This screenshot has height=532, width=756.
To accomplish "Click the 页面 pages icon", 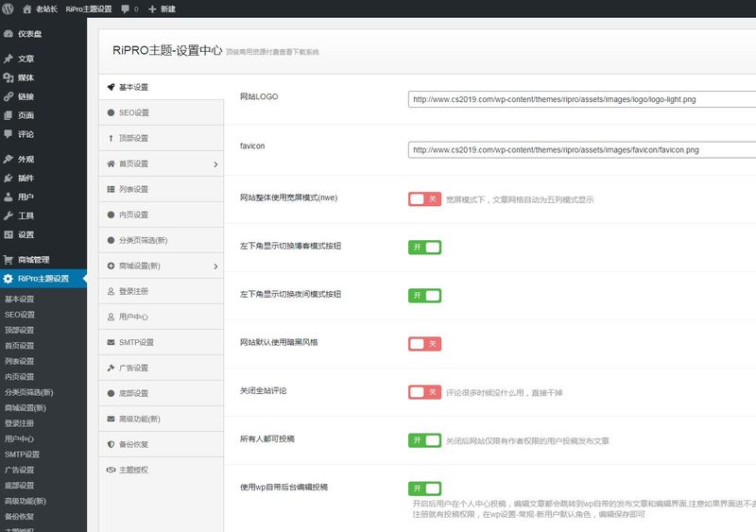I will (x=9, y=115).
